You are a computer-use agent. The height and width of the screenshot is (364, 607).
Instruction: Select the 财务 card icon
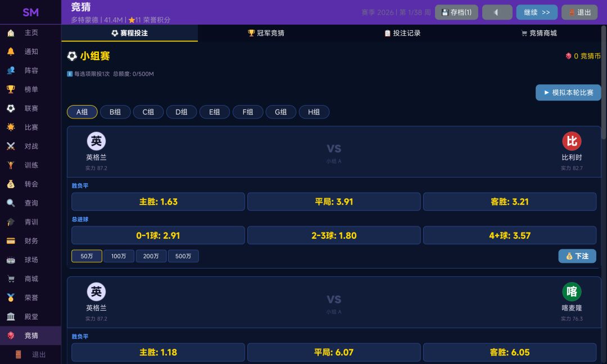(11, 241)
